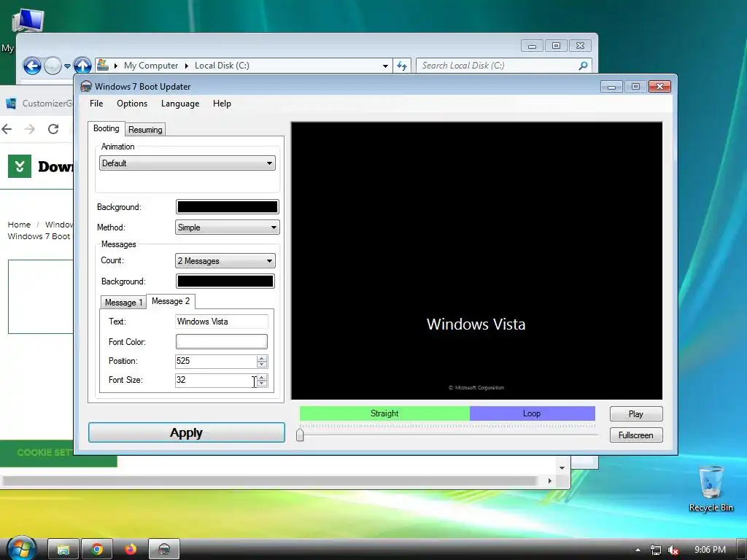Increase Font Size with the up arrow
Image resolution: width=747 pixels, height=560 pixels.
(262, 377)
